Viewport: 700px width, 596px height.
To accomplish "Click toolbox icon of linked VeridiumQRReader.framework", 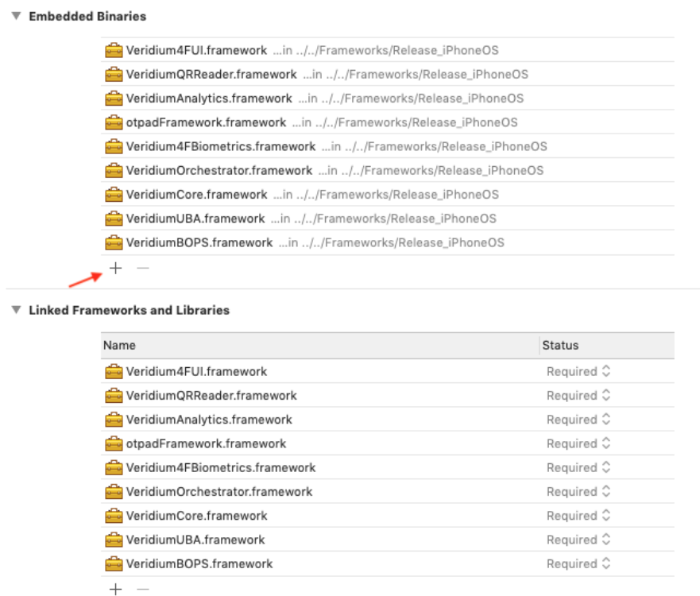I will tap(114, 396).
